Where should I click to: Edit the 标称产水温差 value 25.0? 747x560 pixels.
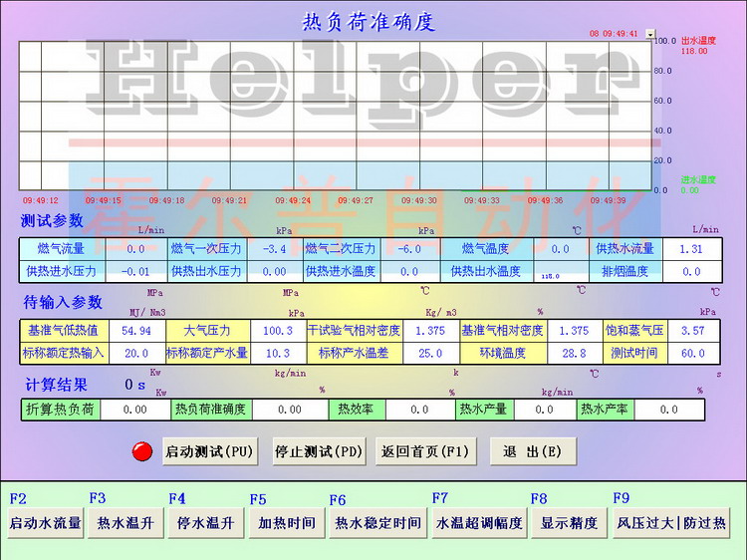tap(430, 353)
